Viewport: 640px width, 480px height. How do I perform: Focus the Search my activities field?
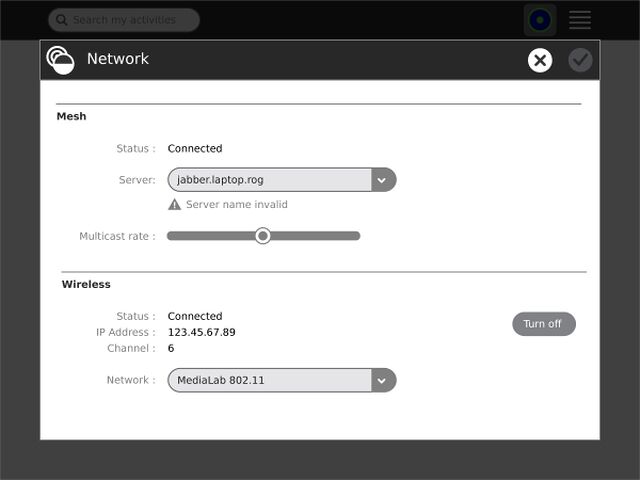click(x=130, y=20)
